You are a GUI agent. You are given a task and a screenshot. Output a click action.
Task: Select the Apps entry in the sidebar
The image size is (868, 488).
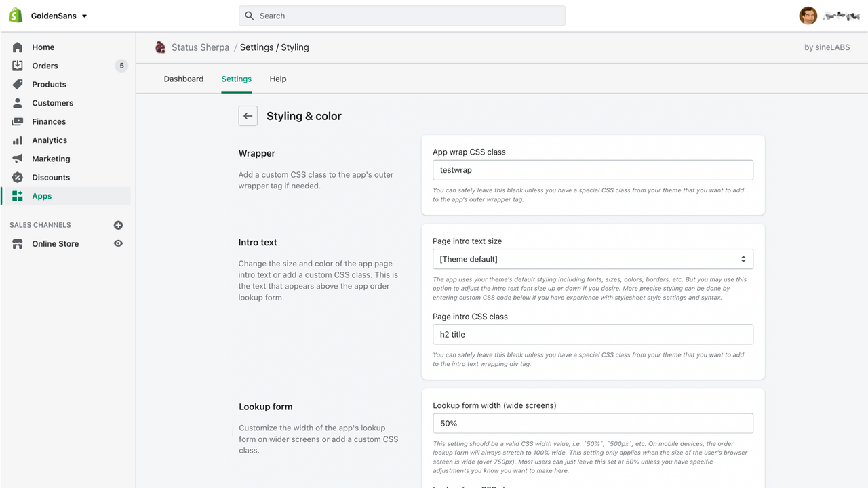[x=41, y=195]
